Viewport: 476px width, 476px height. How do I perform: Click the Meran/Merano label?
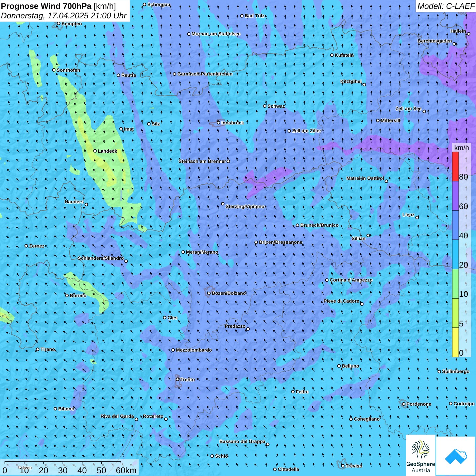coord(202,252)
